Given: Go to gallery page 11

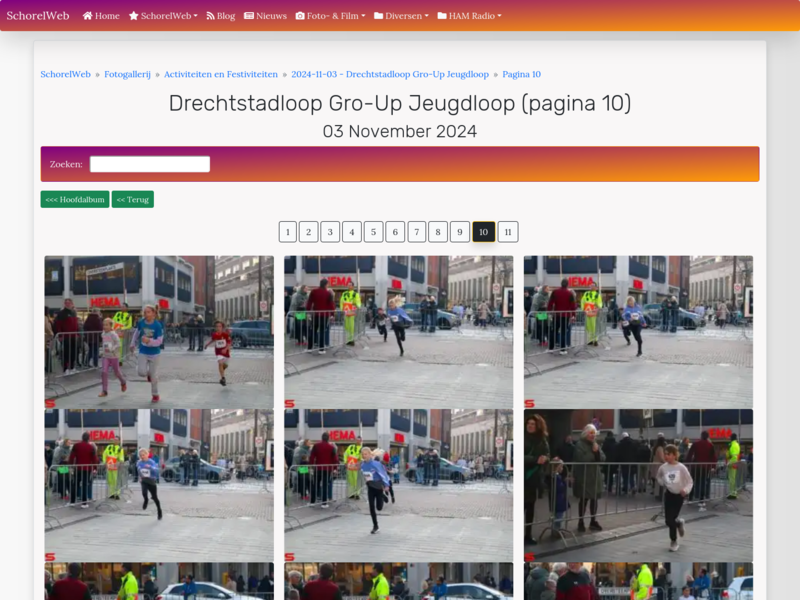Looking at the screenshot, I should (508, 232).
